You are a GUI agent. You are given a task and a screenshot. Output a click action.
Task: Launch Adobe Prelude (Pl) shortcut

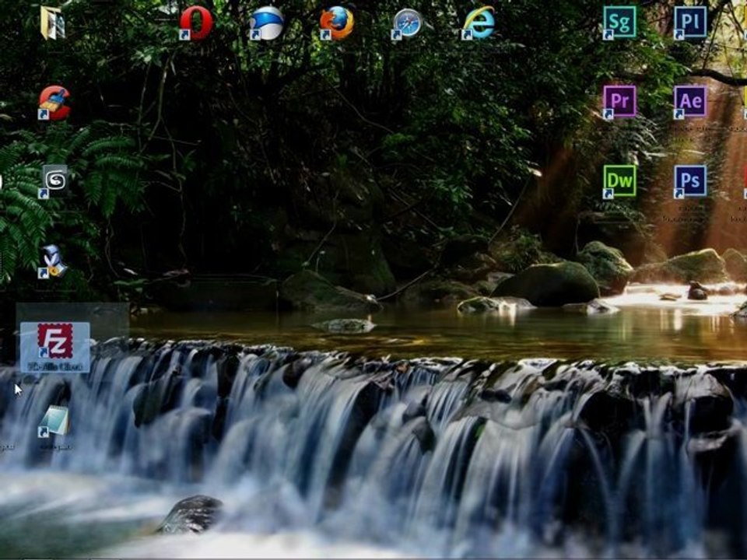[x=690, y=23]
